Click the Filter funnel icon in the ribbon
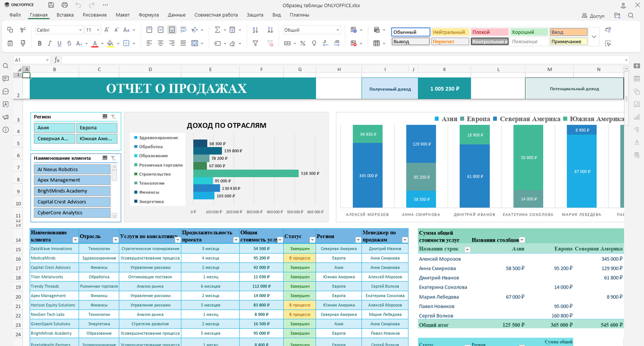The width and height of the screenshot is (644, 346). 255,43
